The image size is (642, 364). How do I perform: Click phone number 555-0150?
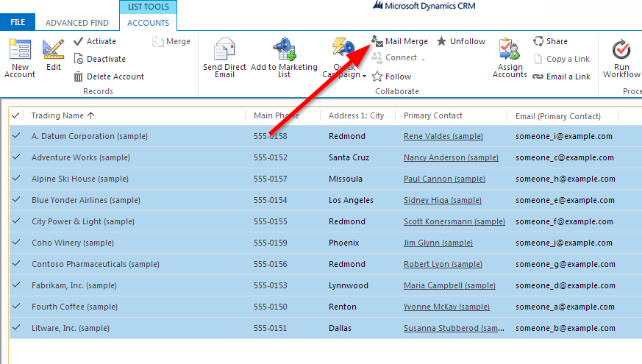tap(270, 307)
